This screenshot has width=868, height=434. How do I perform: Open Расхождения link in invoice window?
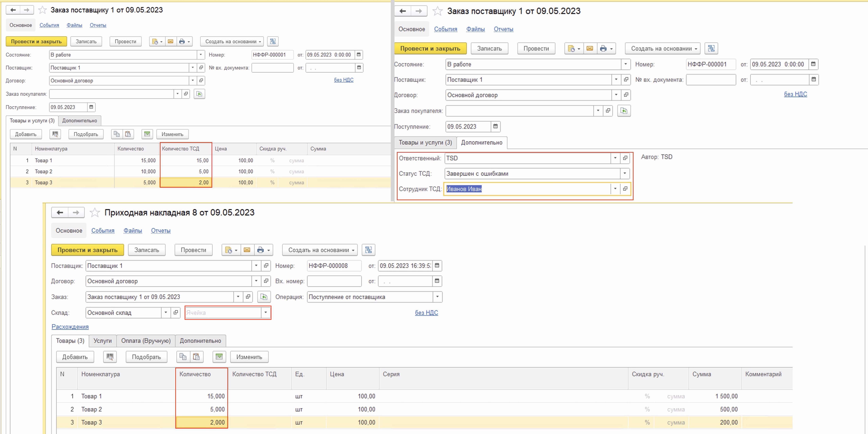click(70, 327)
